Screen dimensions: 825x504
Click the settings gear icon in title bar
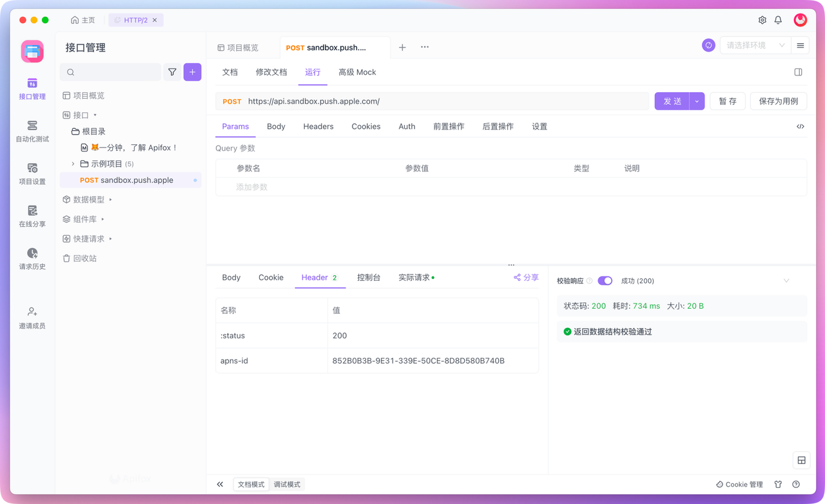762,20
